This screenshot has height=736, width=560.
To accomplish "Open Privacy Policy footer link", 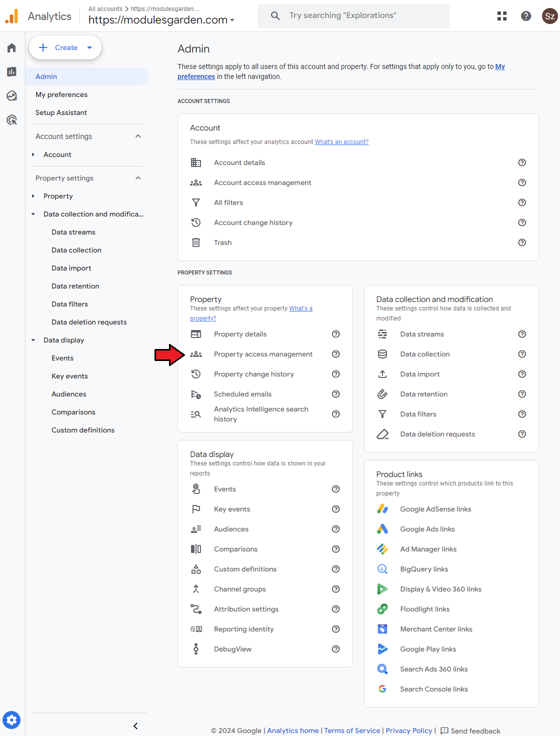I will (x=409, y=730).
